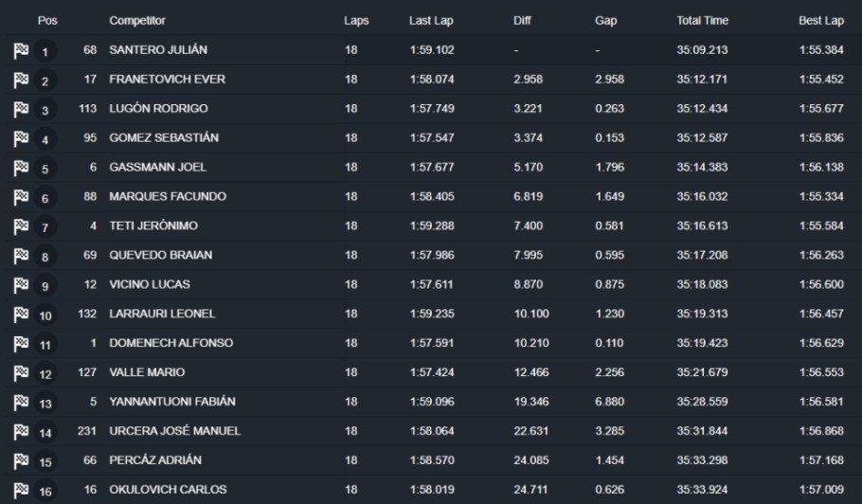Select the finish flag on Lugón Rodrigo's row

click(x=21, y=109)
